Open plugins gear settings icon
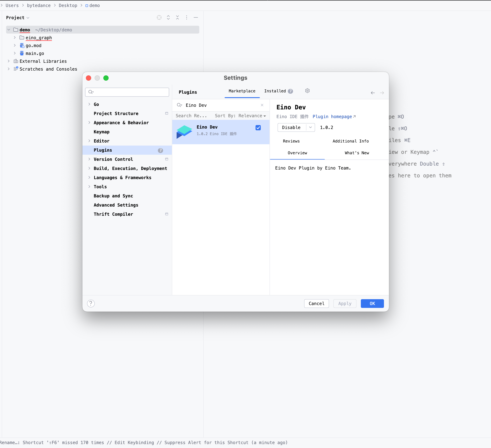The width and height of the screenshot is (491, 448). tap(307, 91)
